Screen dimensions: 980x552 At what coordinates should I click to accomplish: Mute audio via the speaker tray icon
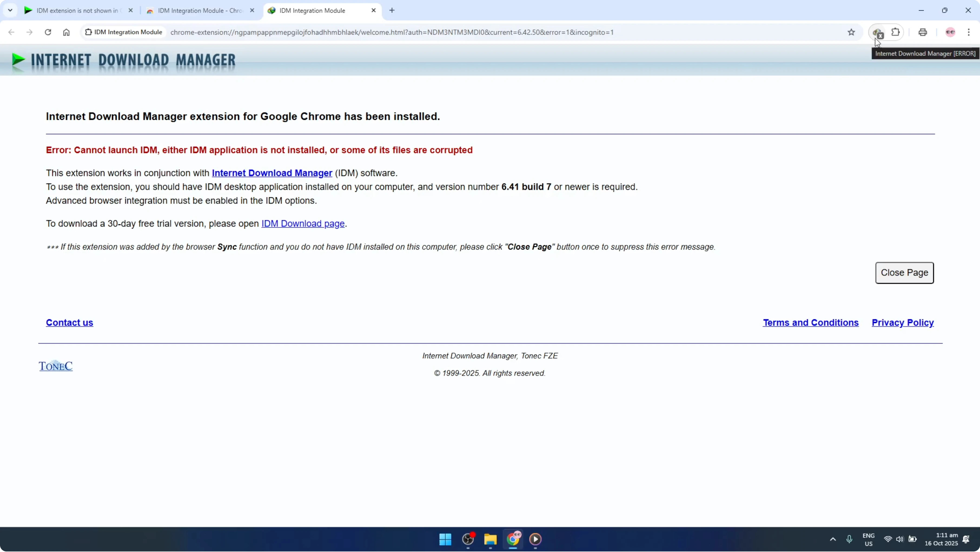pos(900,540)
